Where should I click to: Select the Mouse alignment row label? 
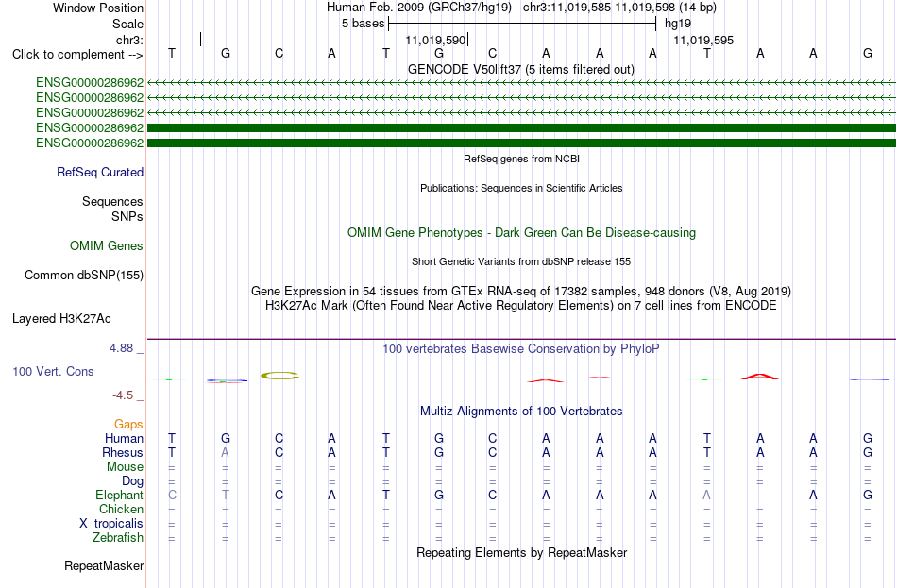tap(125, 467)
